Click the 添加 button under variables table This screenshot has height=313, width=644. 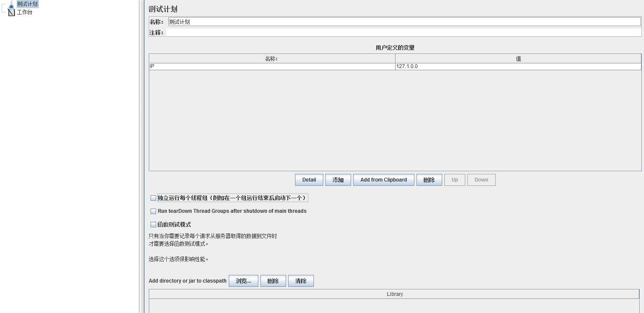[338, 180]
